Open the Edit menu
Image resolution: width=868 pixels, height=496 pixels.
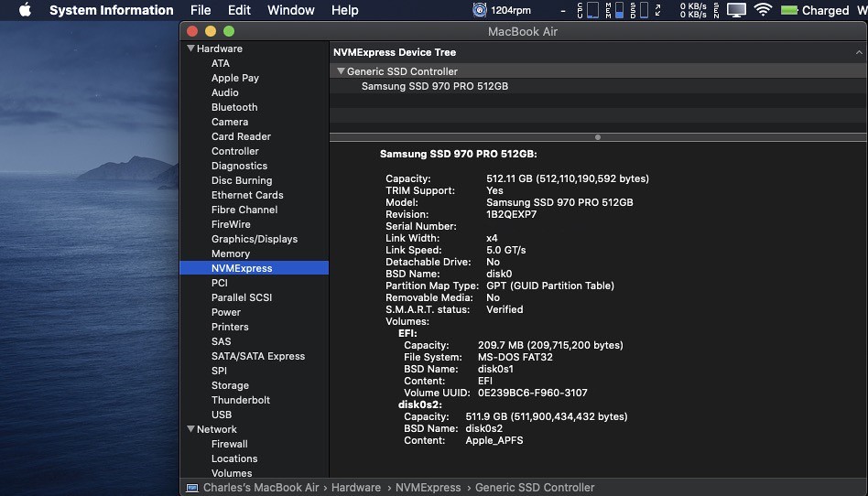coord(239,10)
